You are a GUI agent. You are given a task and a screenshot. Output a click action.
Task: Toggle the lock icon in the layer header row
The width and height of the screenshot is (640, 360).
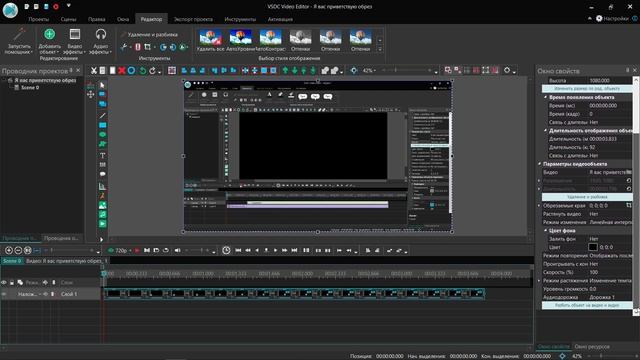click(x=12, y=282)
